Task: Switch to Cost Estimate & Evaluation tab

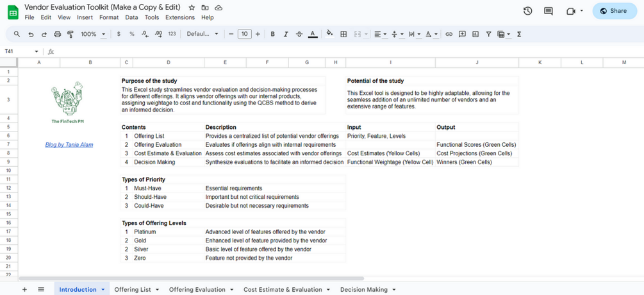Action: 283,290
